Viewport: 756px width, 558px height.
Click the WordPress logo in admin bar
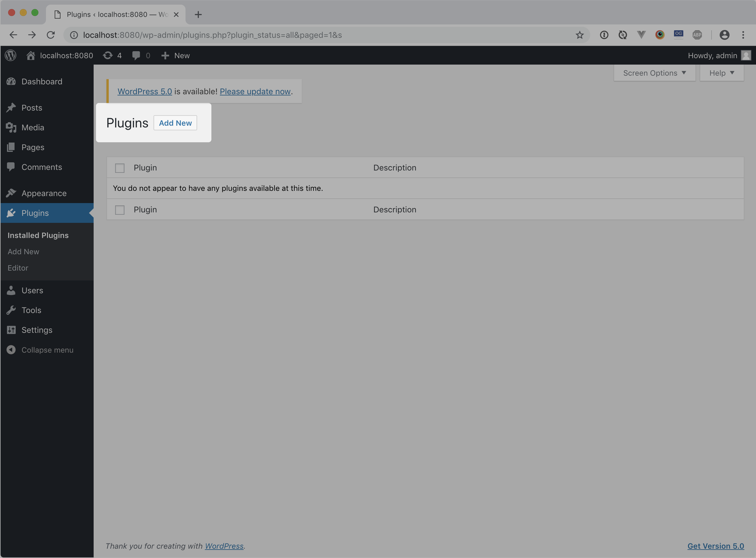pyautogui.click(x=10, y=55)
